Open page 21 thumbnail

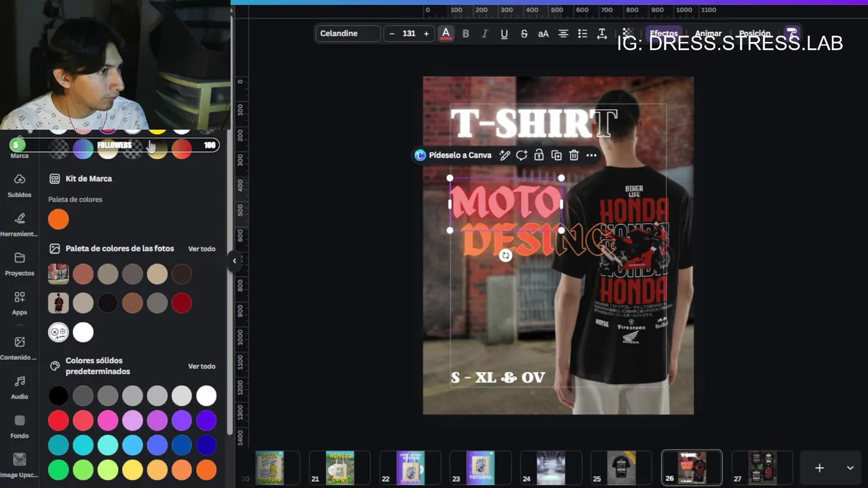[340, 468]
